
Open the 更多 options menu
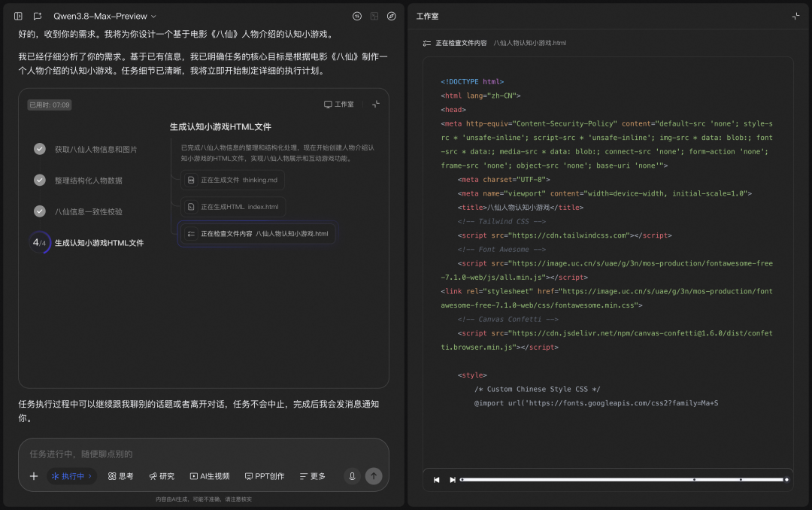point(312,476)
